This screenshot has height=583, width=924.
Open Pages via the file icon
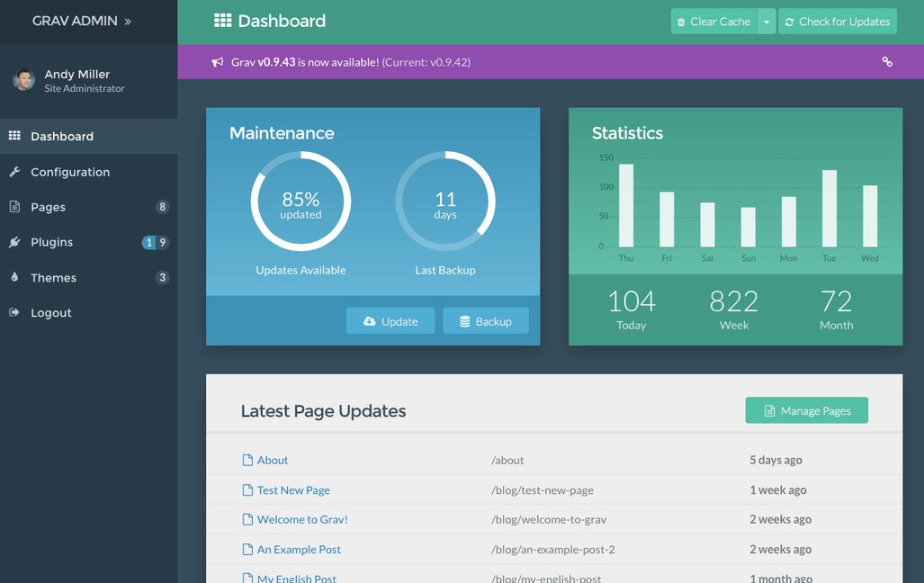(13, 206)
